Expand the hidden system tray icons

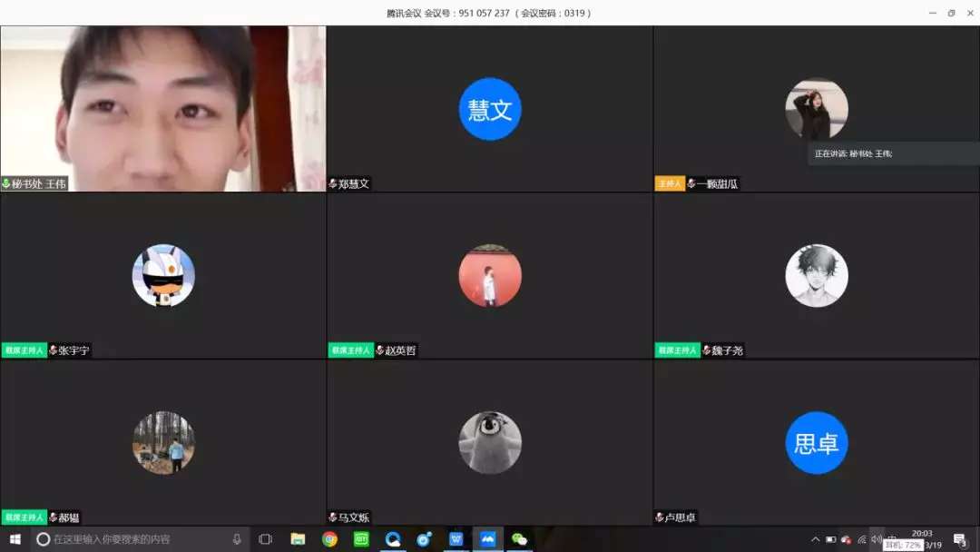815,539
